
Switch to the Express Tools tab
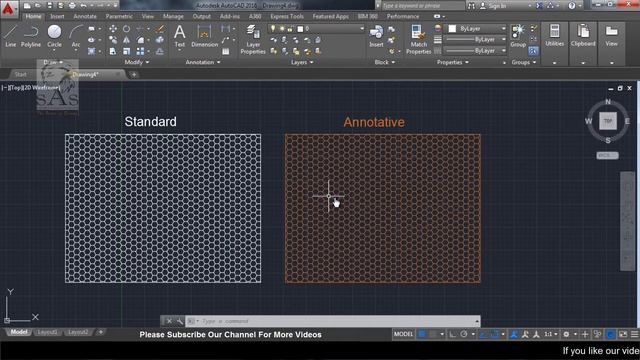pos(287,16)
